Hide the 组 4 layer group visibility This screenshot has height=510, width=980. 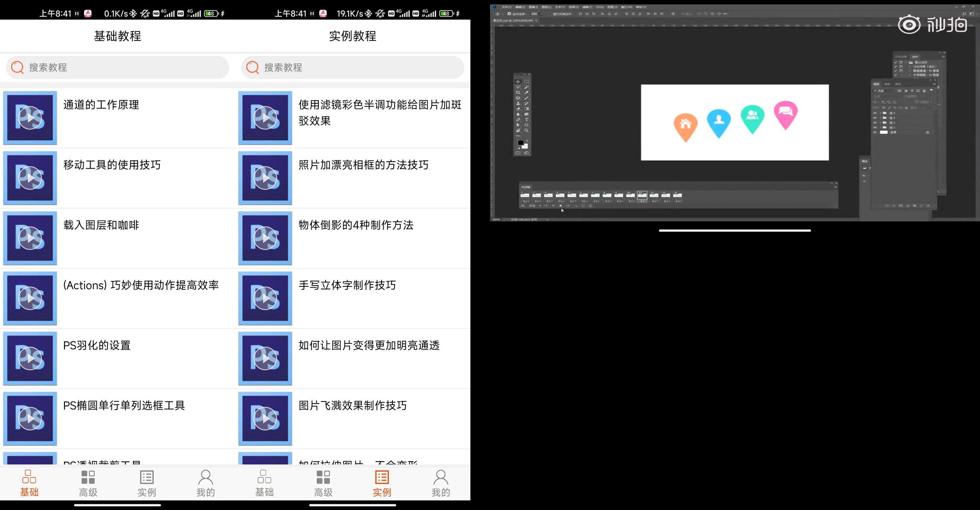tap(875, 113)
